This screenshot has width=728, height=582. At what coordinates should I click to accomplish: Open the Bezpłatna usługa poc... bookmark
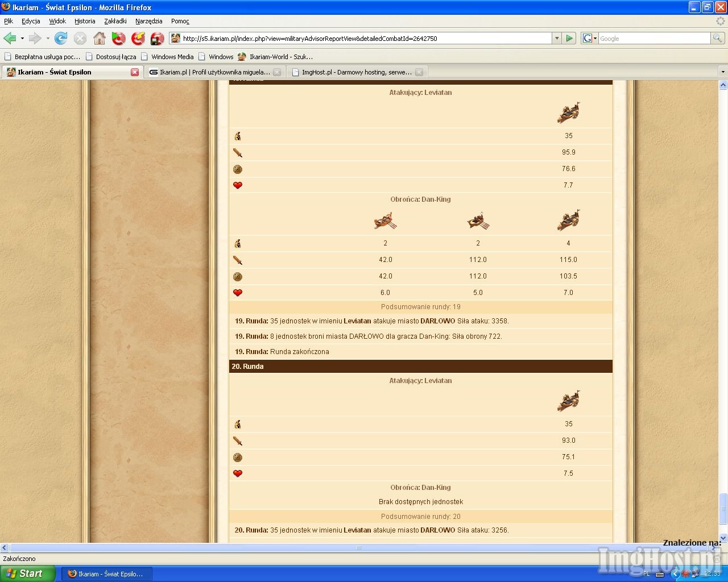pyautogui.click(x=42, y=57)
